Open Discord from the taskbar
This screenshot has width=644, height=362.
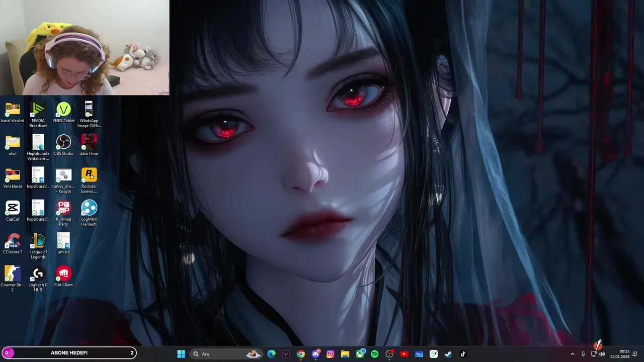[315, 354]
